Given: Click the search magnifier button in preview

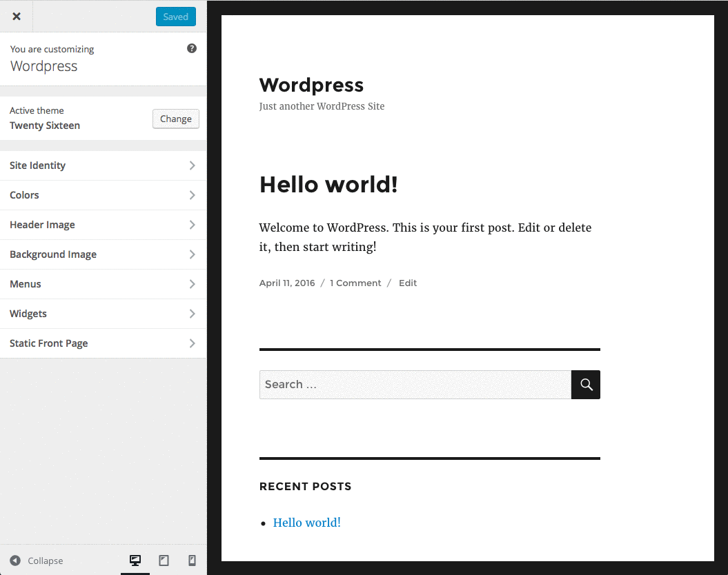Looking at the screenshot, I should (585, 385).
